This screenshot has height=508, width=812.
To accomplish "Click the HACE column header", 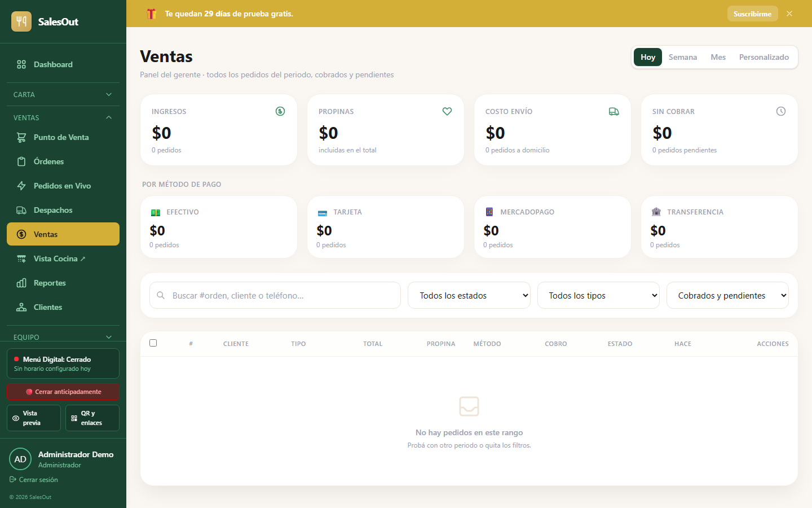I will click(683, 344).
